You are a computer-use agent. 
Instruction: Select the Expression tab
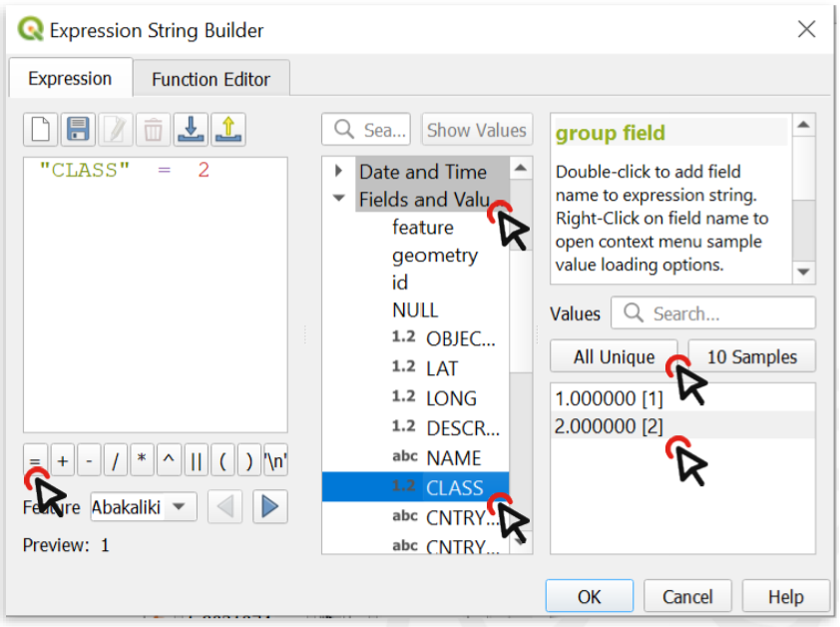point(70,79)
